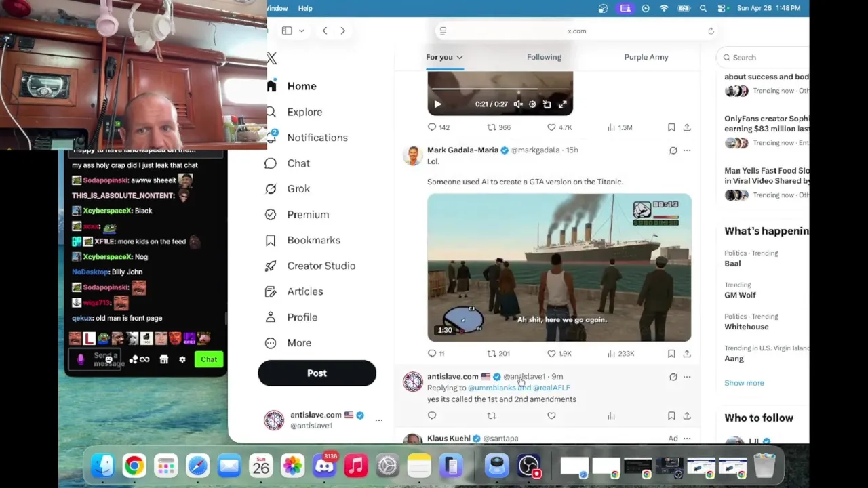This screenshot has height=488, width=868.
Task: Go to Profile page
Action: pos(292,317)
